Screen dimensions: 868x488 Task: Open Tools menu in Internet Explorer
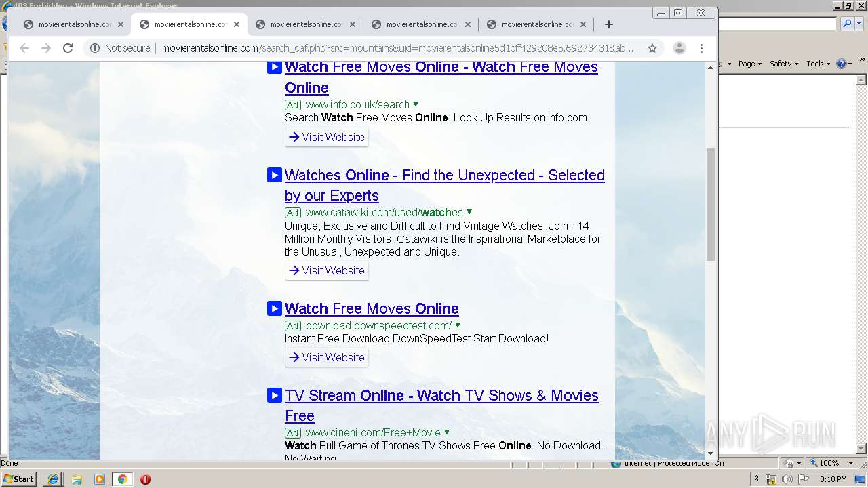(x=818, y=64)
